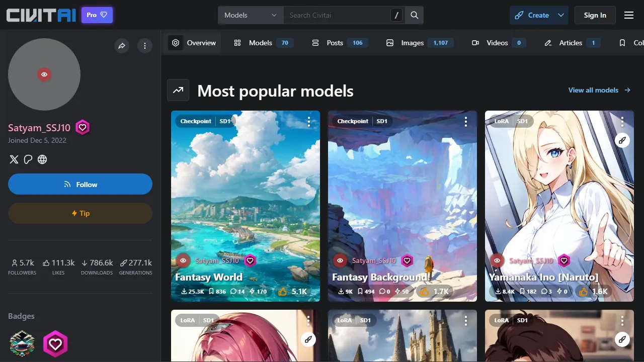
Task: Open the link icon on Yamanaka Ino card
Action: tap(622, 140)
